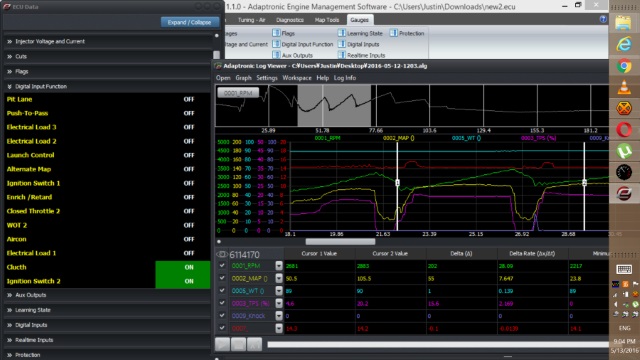Expand the Aux Outputs section
Screen dimensions: 640x360
108,295
